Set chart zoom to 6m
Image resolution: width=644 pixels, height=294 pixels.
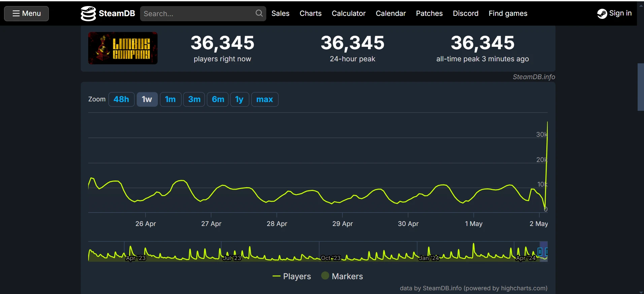tap(218, 99)
